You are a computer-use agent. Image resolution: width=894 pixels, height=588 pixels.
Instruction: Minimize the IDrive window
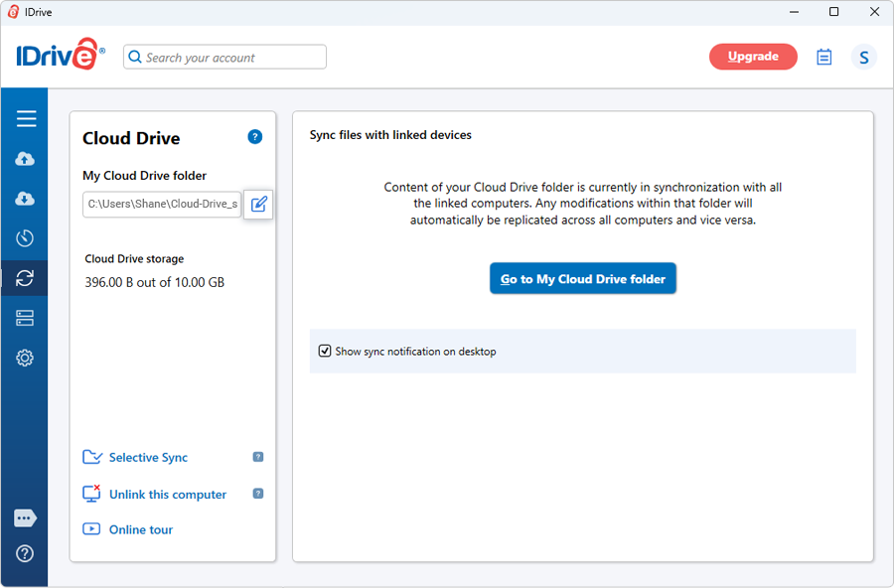794,12
